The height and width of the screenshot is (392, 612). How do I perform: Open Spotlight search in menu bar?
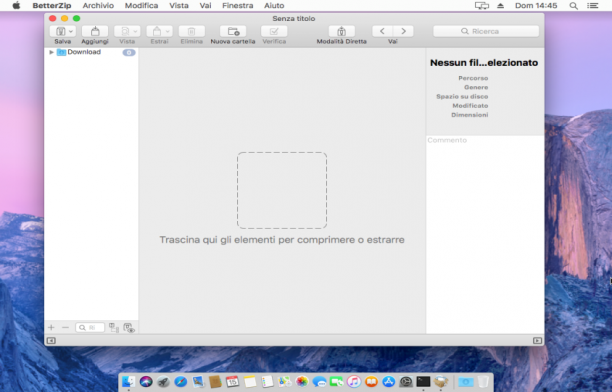[x=573, y=5]
